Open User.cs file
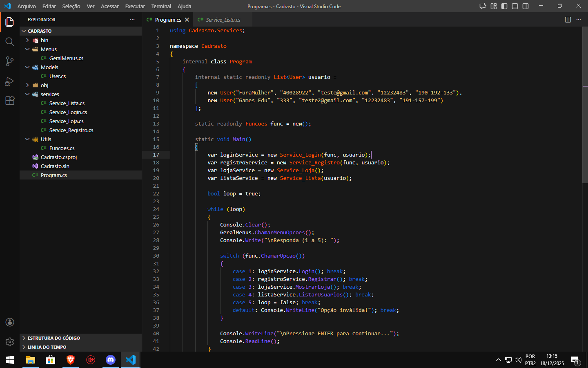Viewport: 588px width, 368px height. [80, 76]
